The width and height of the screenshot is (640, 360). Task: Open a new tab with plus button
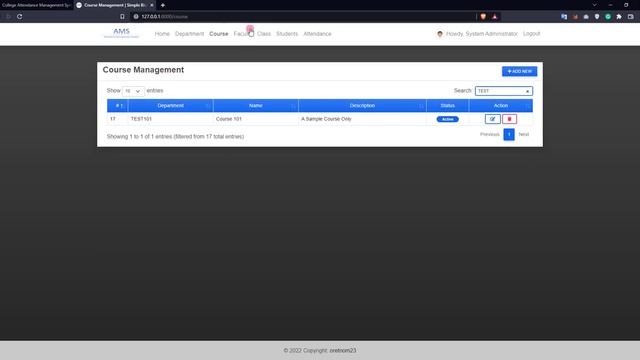(162, 5)
